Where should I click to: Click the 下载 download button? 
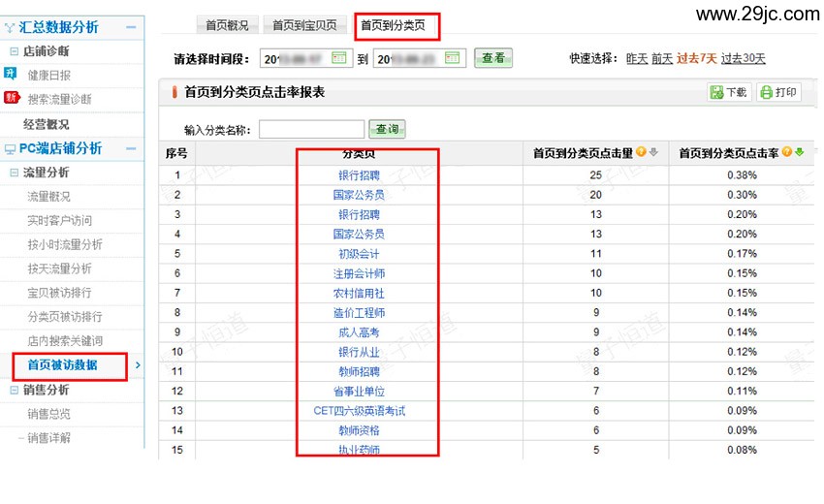coord(728,92)
